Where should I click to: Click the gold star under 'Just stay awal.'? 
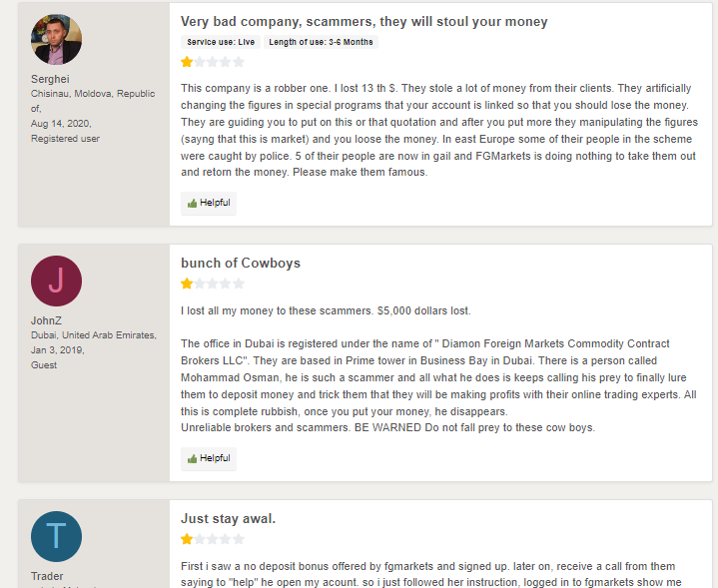tap(187, 539)
